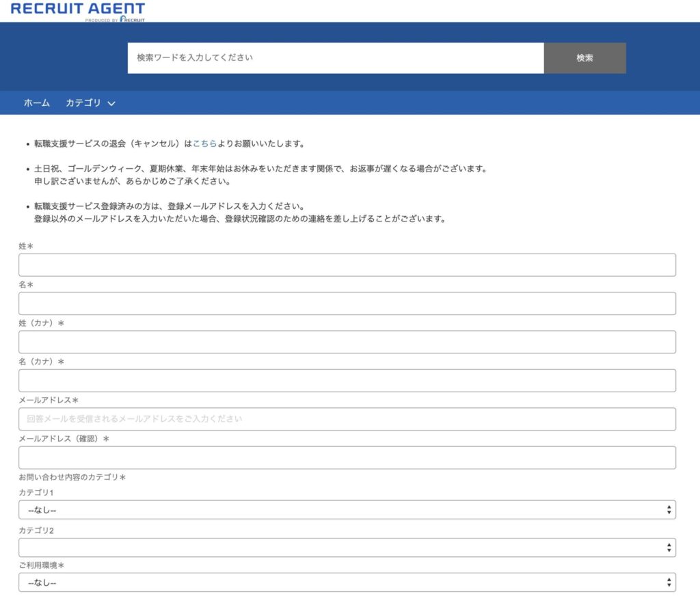Open the カテゴリ2 dropdown

click(347, 547)
